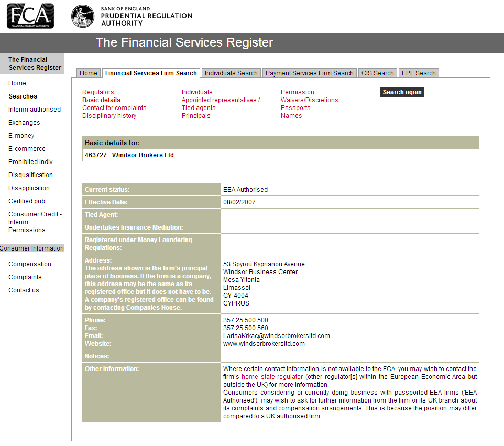Click the Current status row label
Screen dimensions: 504x446
(107, 190)
